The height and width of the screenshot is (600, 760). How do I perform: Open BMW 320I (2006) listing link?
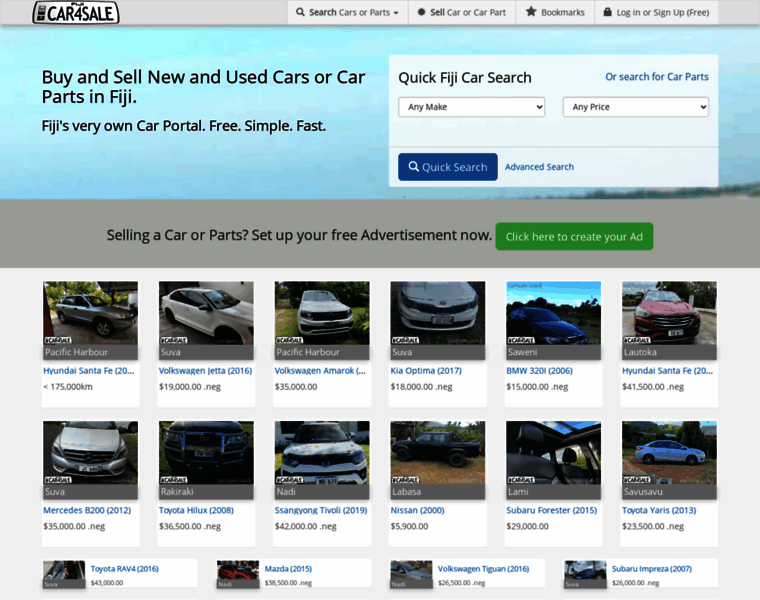[539, 371]
